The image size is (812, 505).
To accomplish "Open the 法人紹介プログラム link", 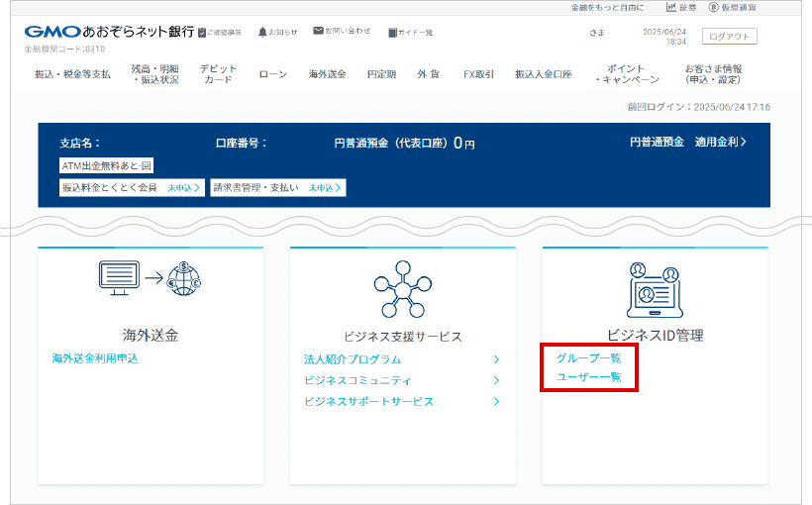I will (353, 359).
